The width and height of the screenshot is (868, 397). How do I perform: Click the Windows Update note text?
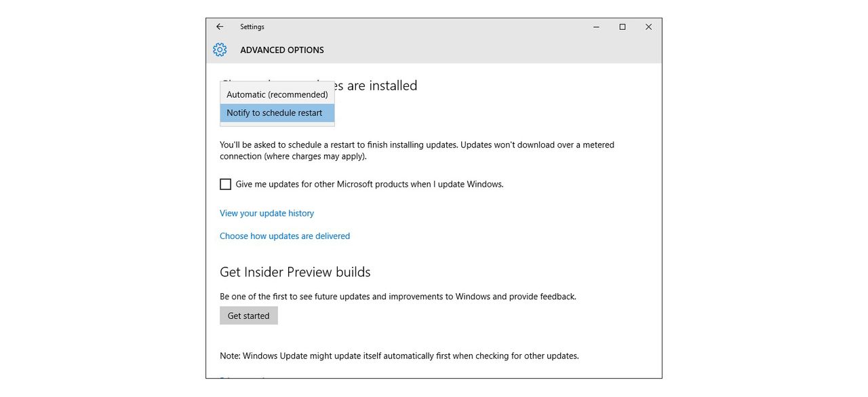[399, 356]
